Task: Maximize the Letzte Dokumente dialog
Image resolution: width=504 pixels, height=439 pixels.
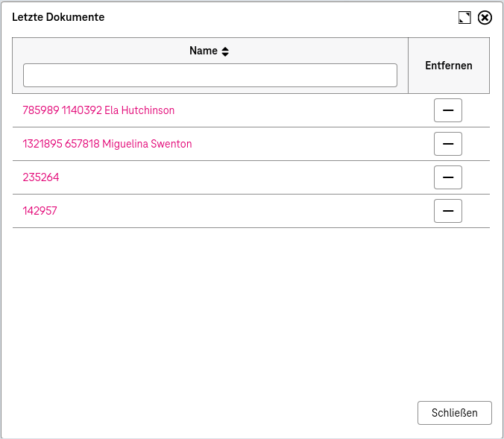Action: point(464,18)
